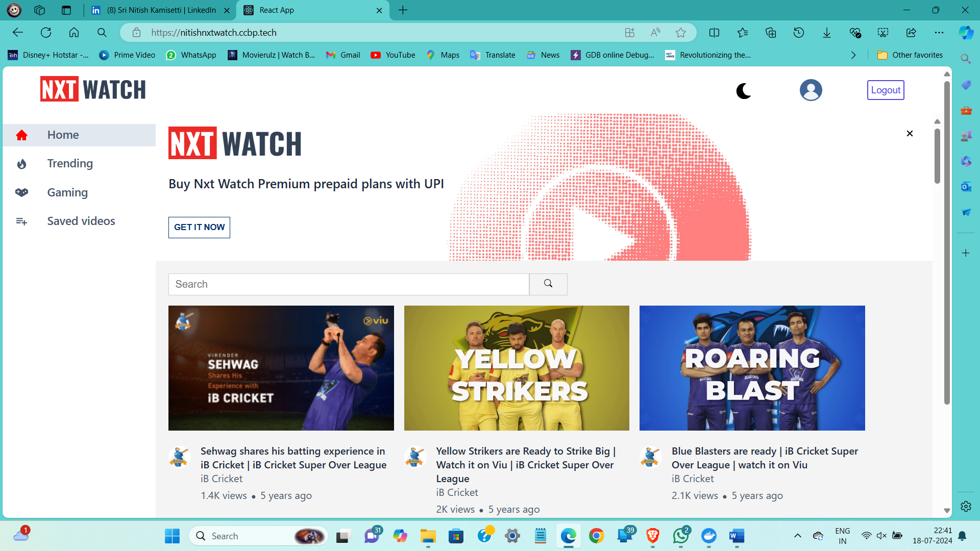Open Gmail bookmark
The width and height of the screenshot is (980, 551).
(343, 55)
